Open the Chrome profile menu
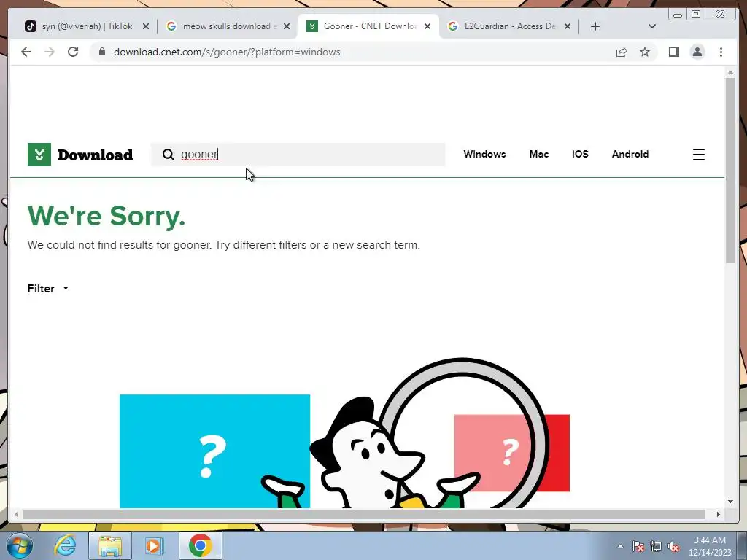This screenshot has width=747, height=560. pyautogui.click(x=697, y=52)
